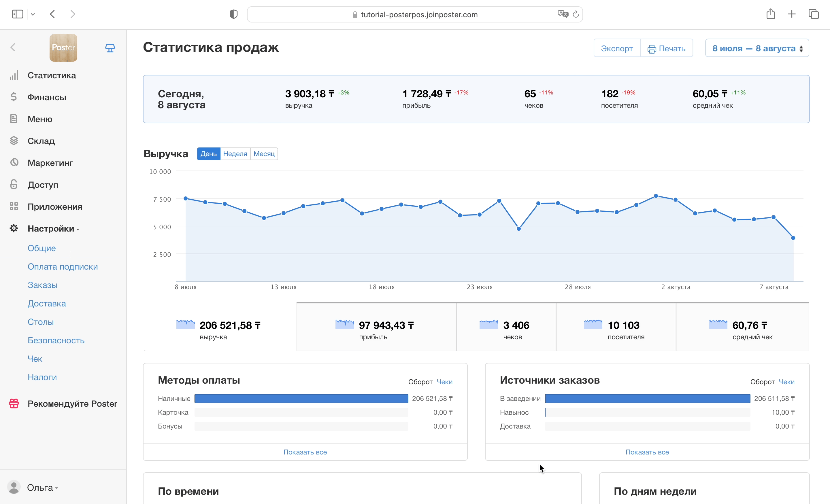Switch the revenue chart to Неделя

[235, 154]
